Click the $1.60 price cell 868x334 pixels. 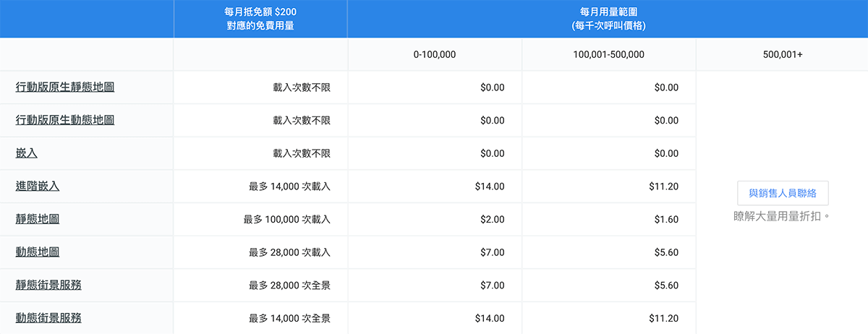[x=608, y=219]
